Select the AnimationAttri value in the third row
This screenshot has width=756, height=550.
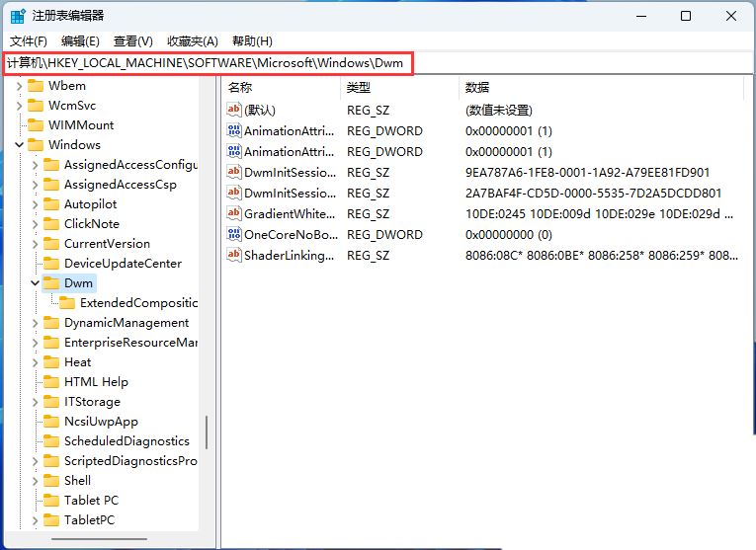point(289,152)
